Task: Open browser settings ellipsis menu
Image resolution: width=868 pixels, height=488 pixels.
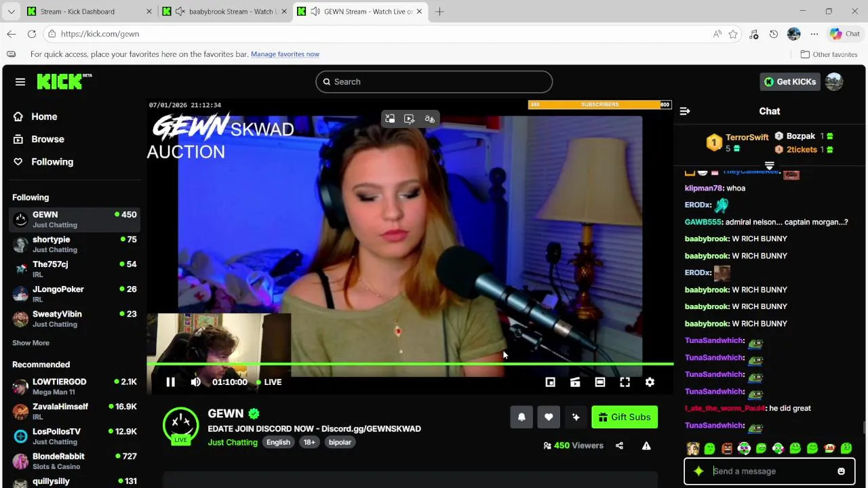Action: click(814, 34)
